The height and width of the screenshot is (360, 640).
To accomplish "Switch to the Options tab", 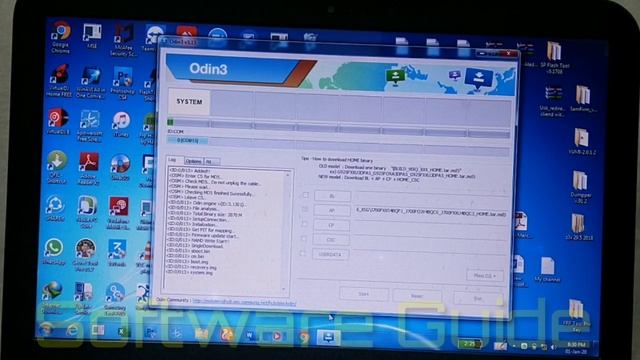I will 193,161.
